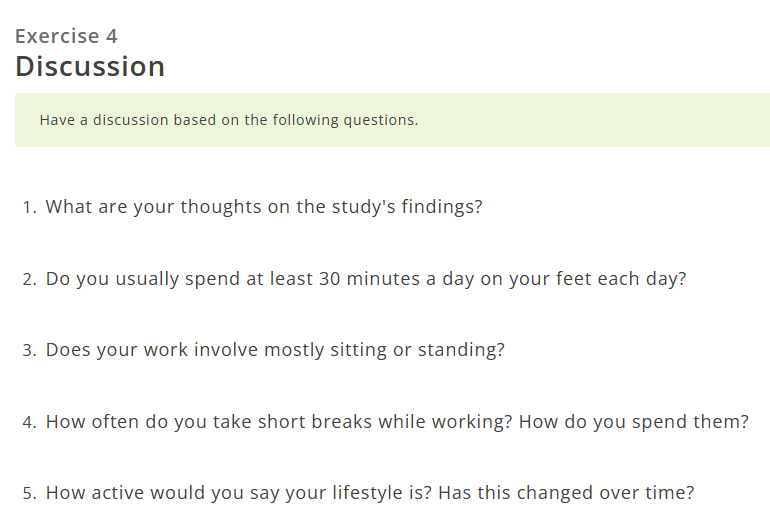Click the "How do you spend them?" sentence

tap(634, 422)
